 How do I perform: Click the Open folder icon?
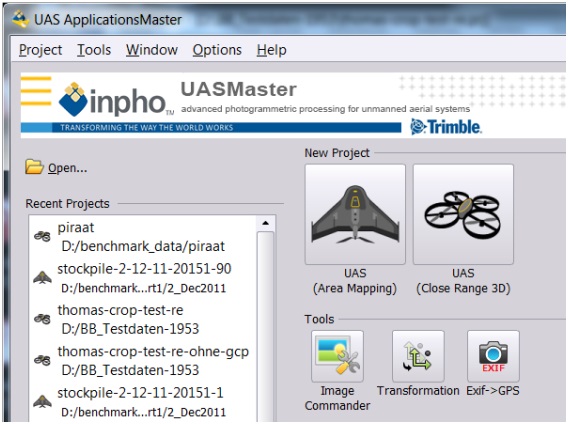(x=34, y=167)
